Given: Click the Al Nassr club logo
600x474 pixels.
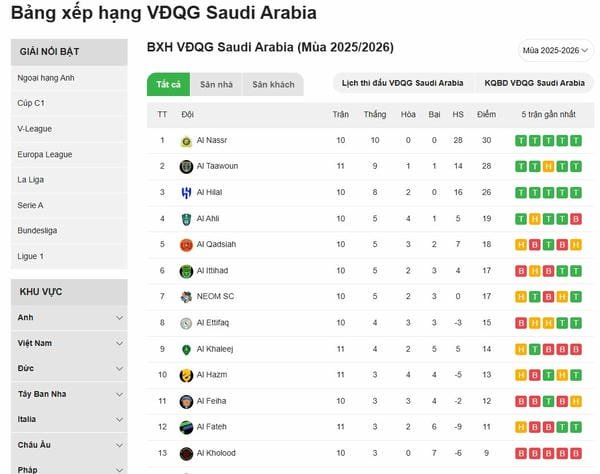Looking at the screenshot, I should [x=186, y=140].
